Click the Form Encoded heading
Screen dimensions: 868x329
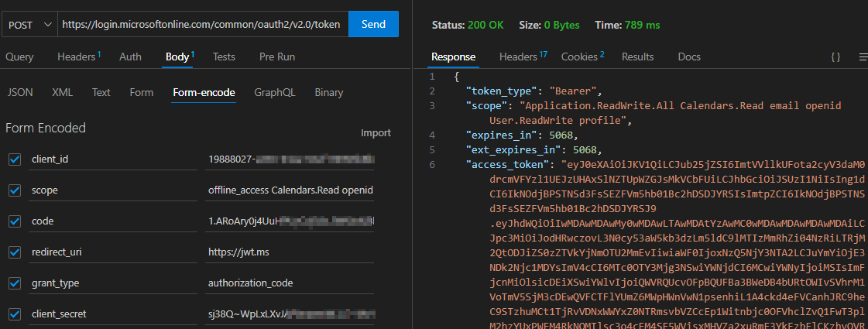pyautogui.click(x=46, y=128)
